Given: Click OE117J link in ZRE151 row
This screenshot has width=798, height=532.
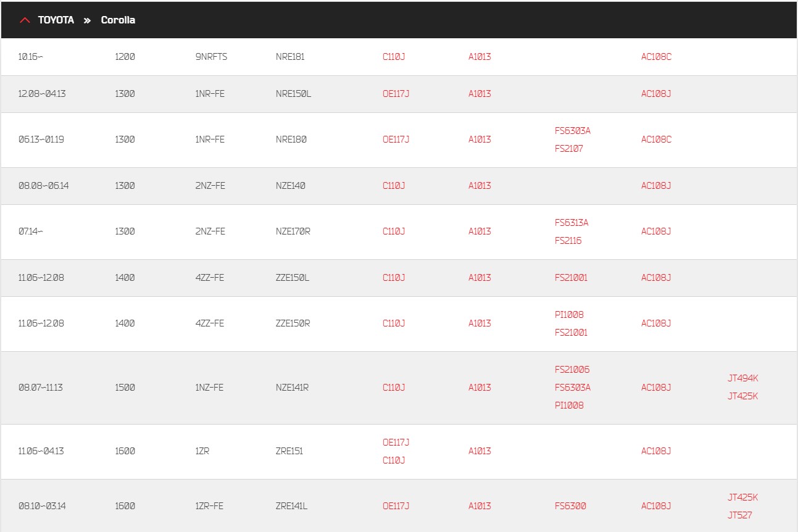Looking at the screenshot, I should [396, 443].
